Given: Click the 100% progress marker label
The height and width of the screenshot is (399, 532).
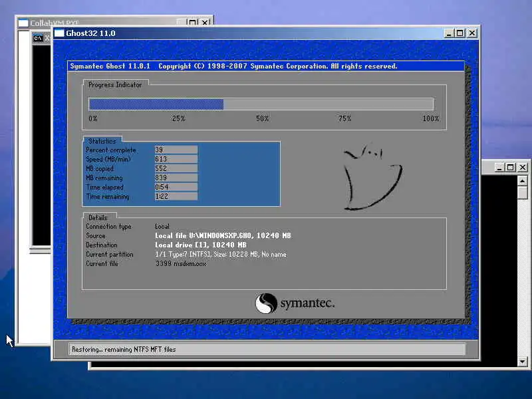Looking at the screenshot, I should 430,118.
